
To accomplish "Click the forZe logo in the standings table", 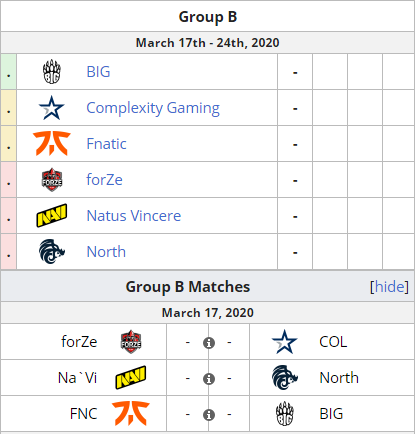I will point(52,180).
